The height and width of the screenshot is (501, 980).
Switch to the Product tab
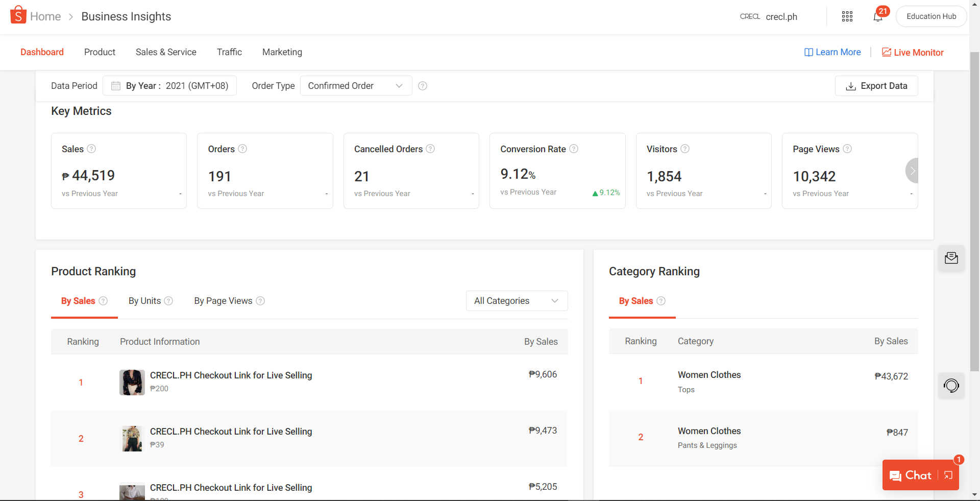[100, 52]
